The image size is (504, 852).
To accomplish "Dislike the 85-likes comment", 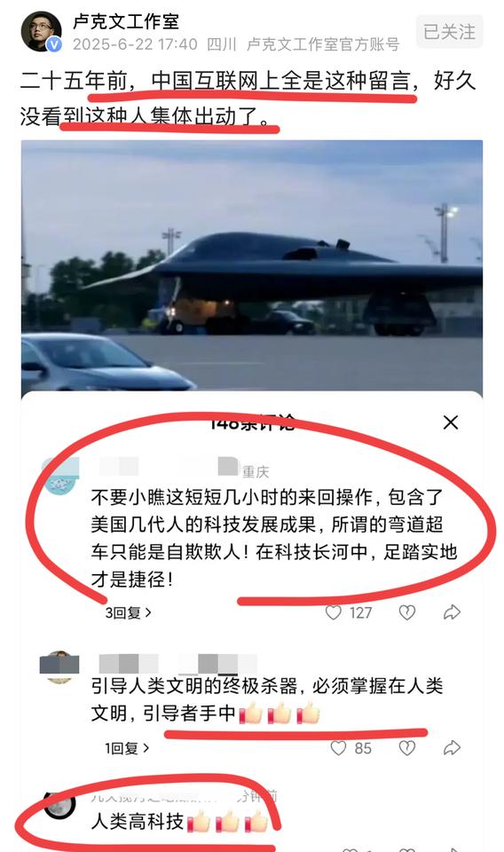I will (407, 748).
